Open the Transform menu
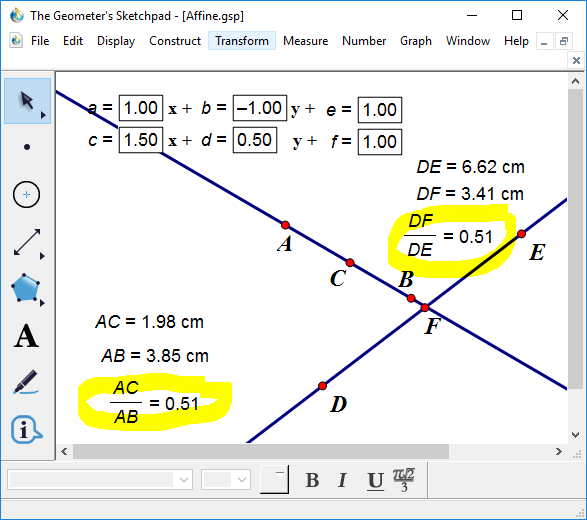Screen dimensions: 587x520 (242, 40)
